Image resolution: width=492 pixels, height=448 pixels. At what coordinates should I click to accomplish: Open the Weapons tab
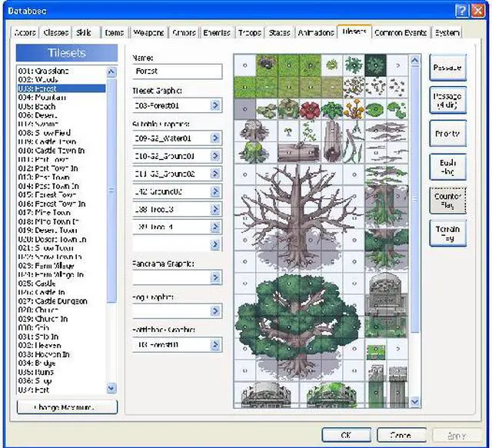click(148, 33)
